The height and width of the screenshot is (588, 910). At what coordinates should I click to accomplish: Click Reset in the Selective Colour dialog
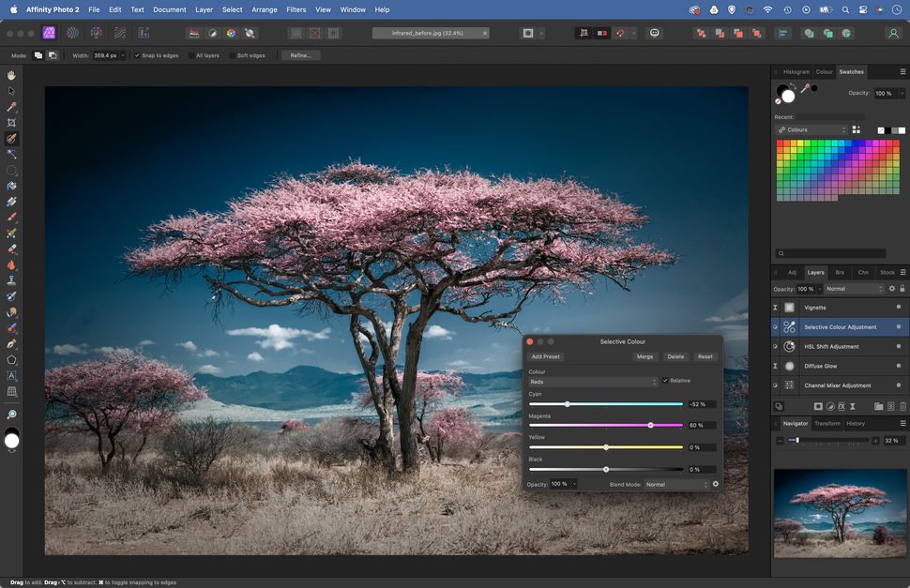point(705,356)
